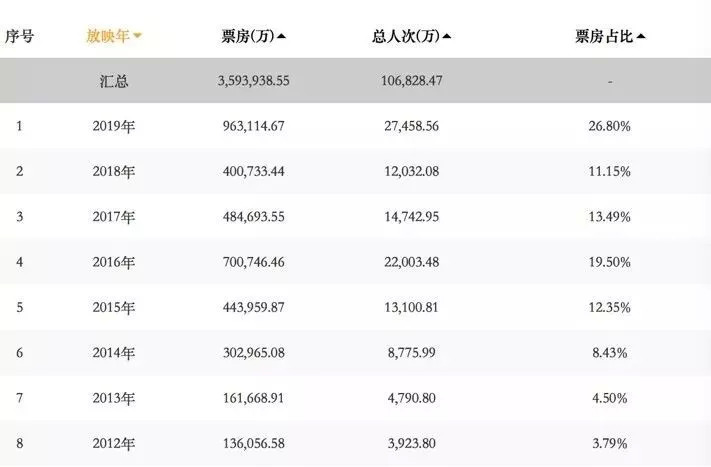
Task: Click the 总人次(万) sort arrow
Action: point(447,37)
